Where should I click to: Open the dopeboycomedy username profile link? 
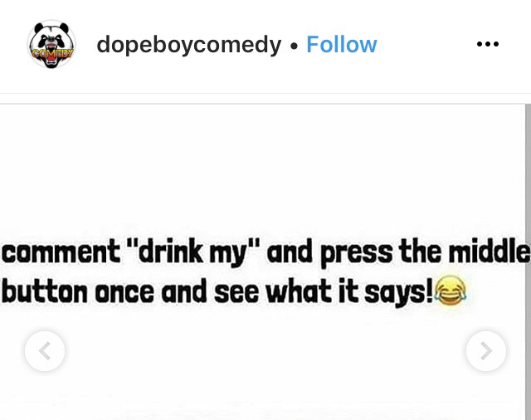click(188, 45)
